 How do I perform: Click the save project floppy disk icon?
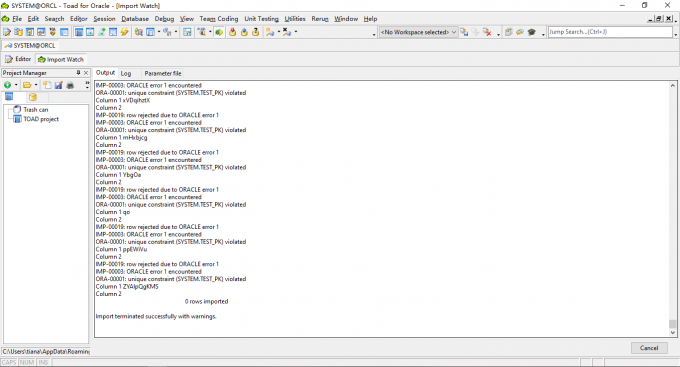[x=59, y=85]
